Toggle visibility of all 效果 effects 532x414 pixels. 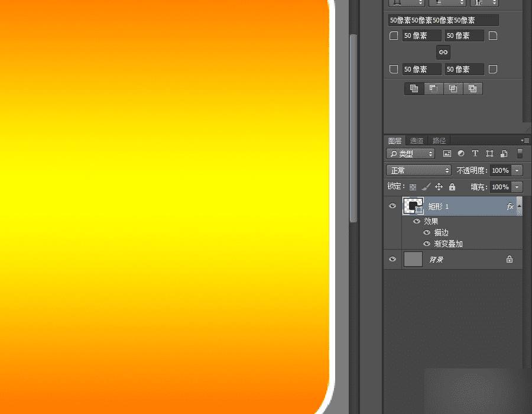click(x=417, y=221)
